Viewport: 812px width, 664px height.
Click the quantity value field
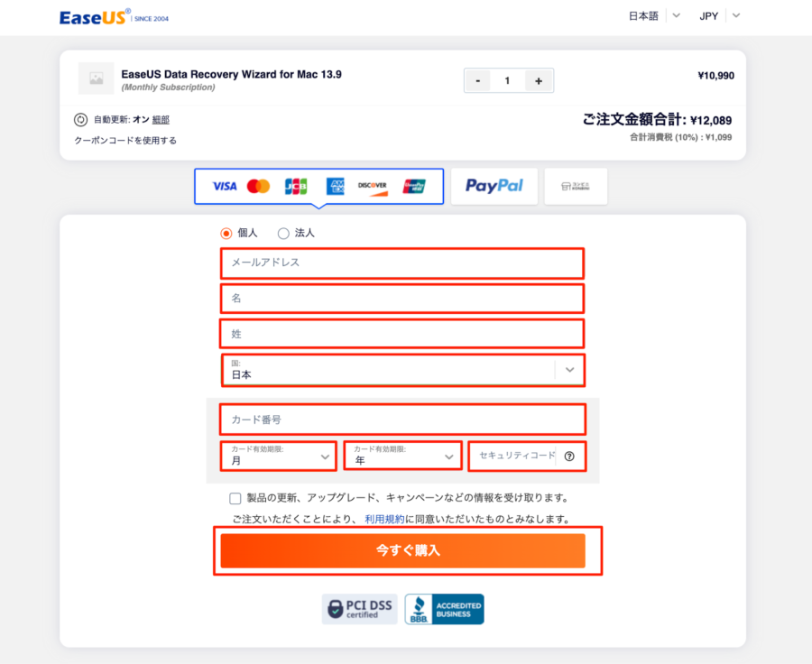507,81
